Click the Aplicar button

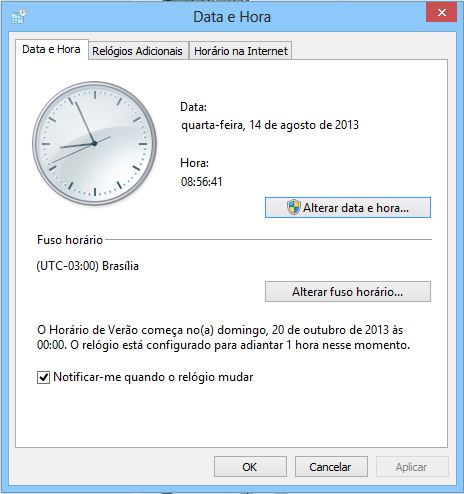tap(412, 467)
